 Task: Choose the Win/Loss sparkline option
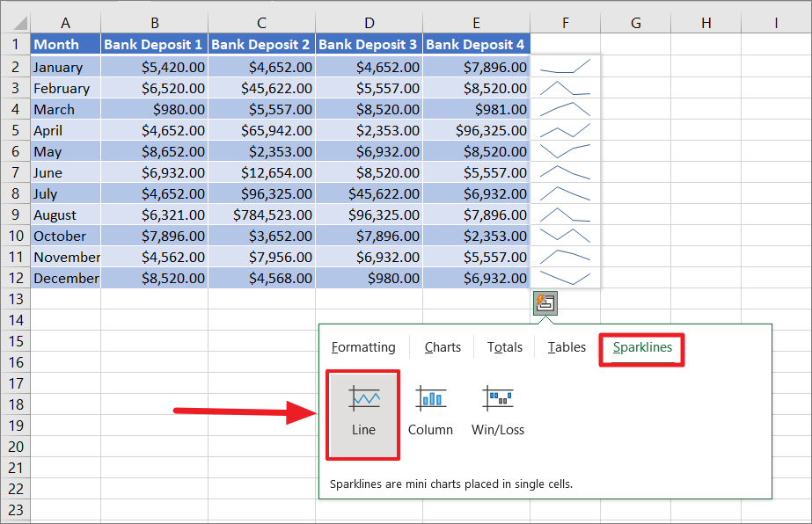pyautogui.click(x=498, y=411)
